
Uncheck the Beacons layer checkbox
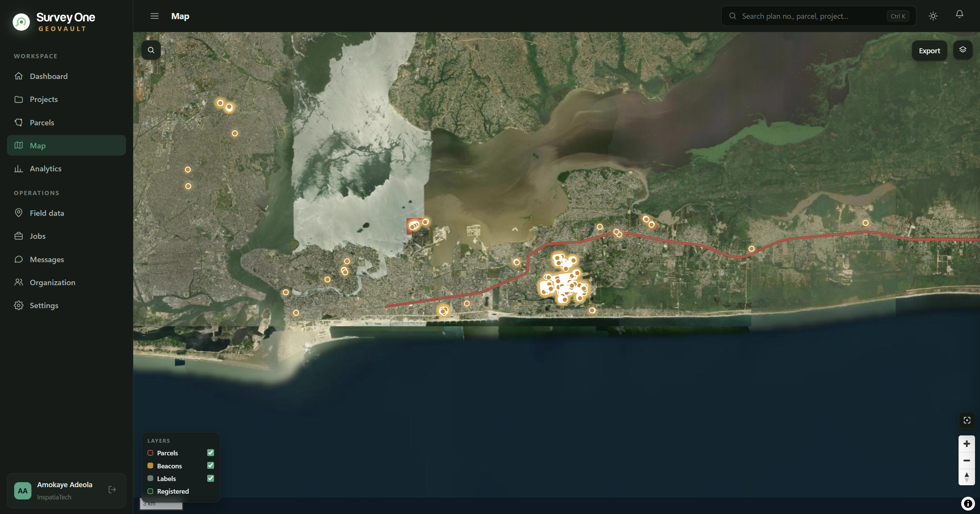[x=211, y=465]
